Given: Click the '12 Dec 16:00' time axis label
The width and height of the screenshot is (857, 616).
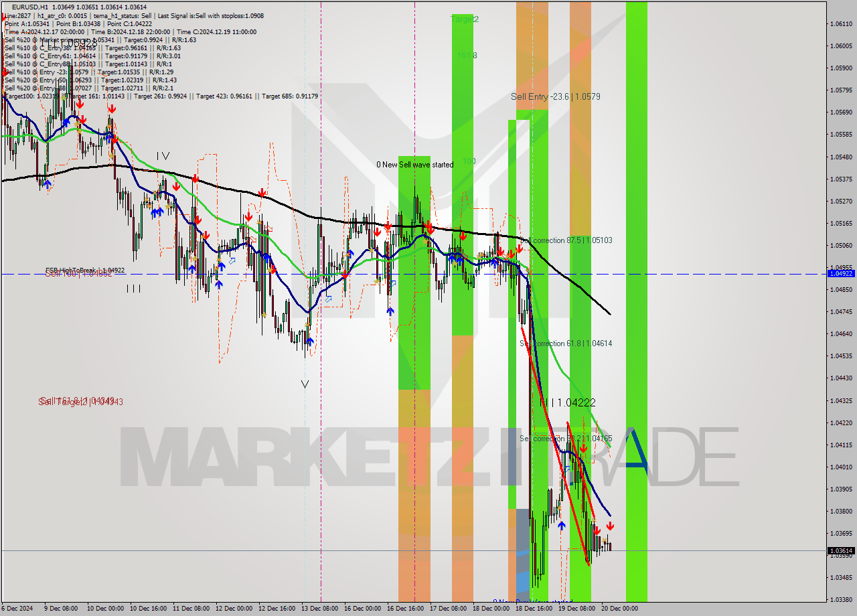Looking at the screenshot, I should [x=277, y=609].
